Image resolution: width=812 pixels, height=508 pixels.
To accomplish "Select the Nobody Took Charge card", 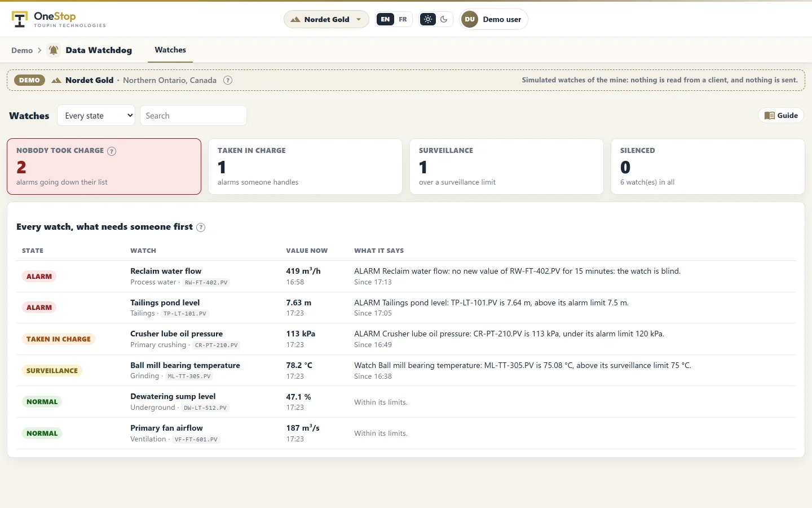I will click(104, 167).
